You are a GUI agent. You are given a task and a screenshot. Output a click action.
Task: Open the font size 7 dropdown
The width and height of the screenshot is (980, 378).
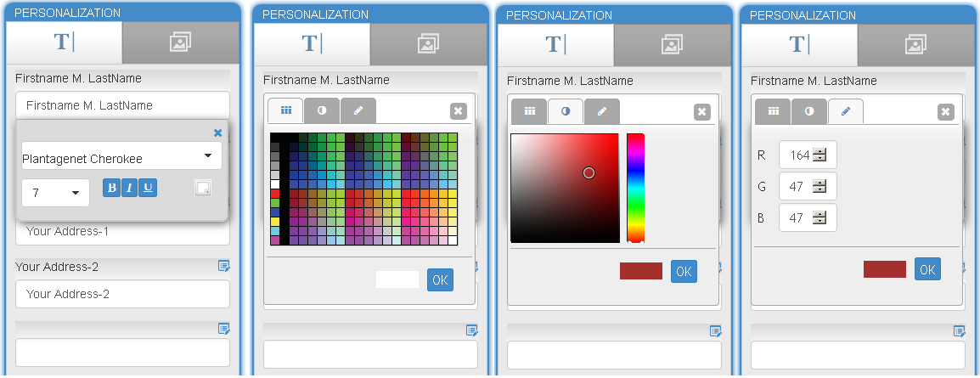pyautogui.click(x=56, y=193)
